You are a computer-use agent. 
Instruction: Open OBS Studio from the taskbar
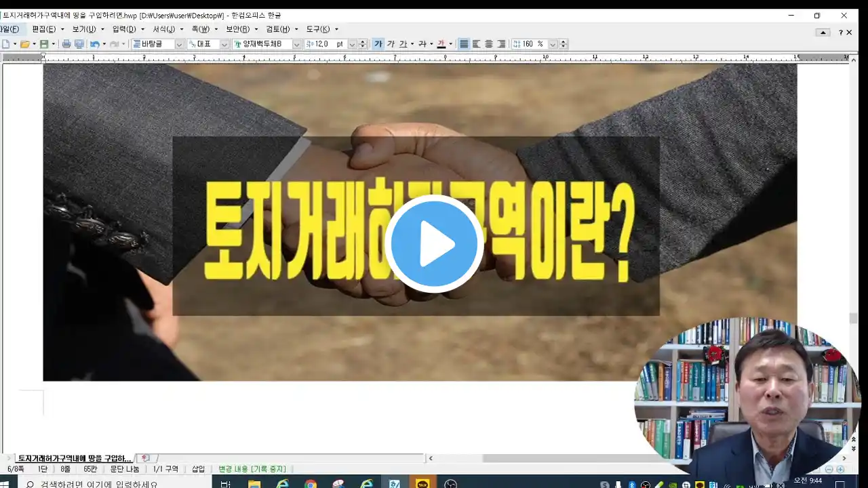pos(450,484)
